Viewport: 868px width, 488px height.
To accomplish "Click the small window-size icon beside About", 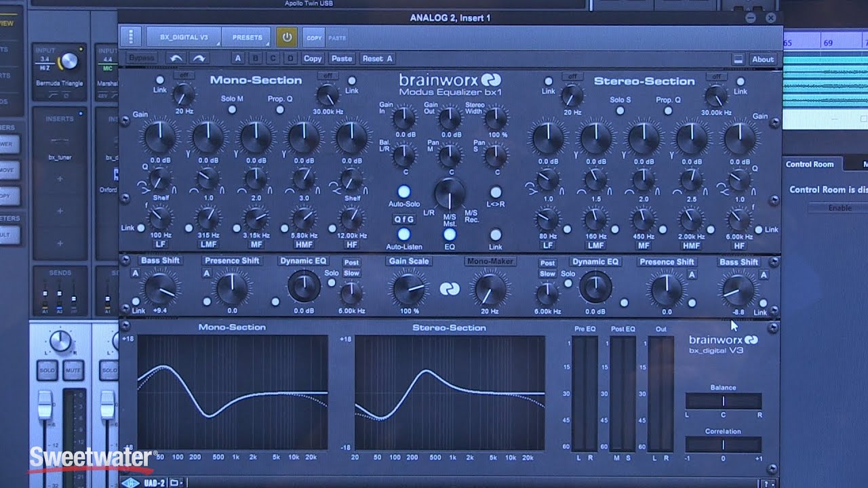I will tap(738, 59).
